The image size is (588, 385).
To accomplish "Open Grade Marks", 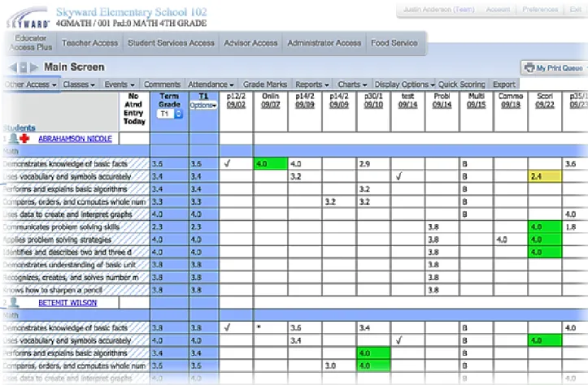I will [x=265, y=84].
